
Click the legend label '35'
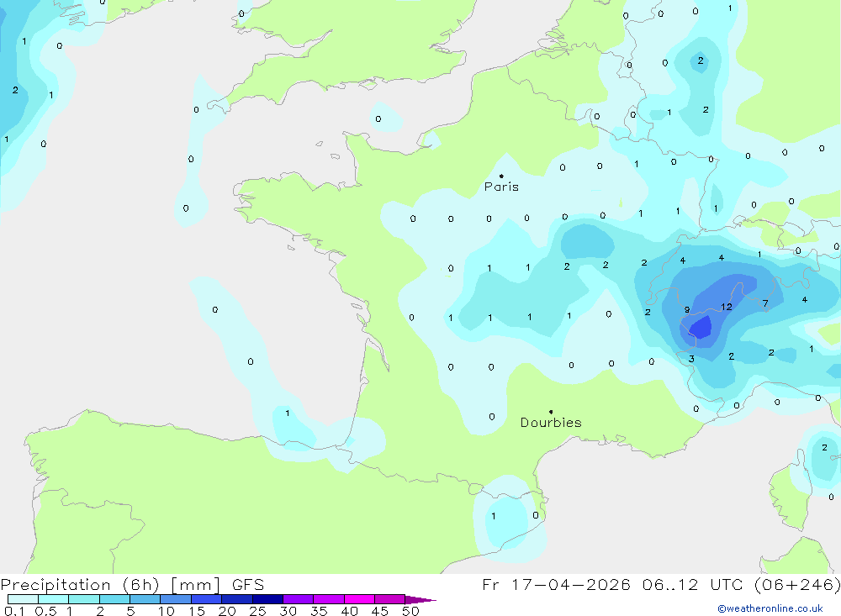pos(319,611)
